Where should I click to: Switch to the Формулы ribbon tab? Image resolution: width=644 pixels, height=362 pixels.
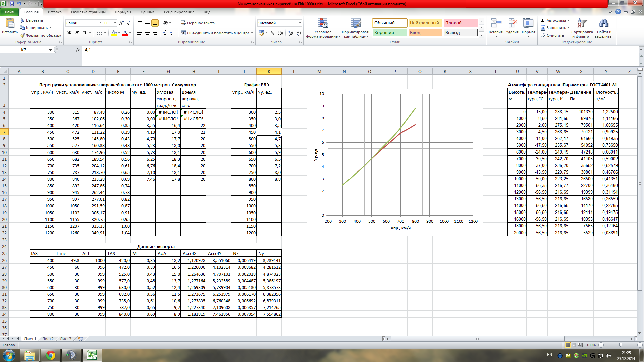coord(123,12)
